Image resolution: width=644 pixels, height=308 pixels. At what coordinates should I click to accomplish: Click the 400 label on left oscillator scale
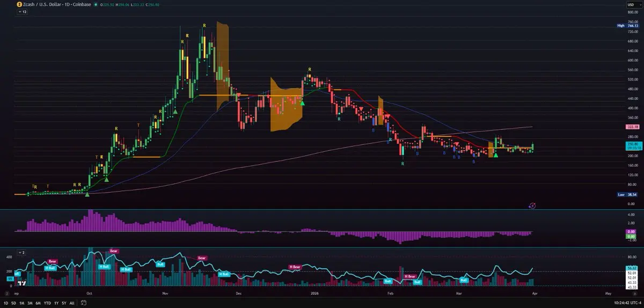click(x=9, y=258)
